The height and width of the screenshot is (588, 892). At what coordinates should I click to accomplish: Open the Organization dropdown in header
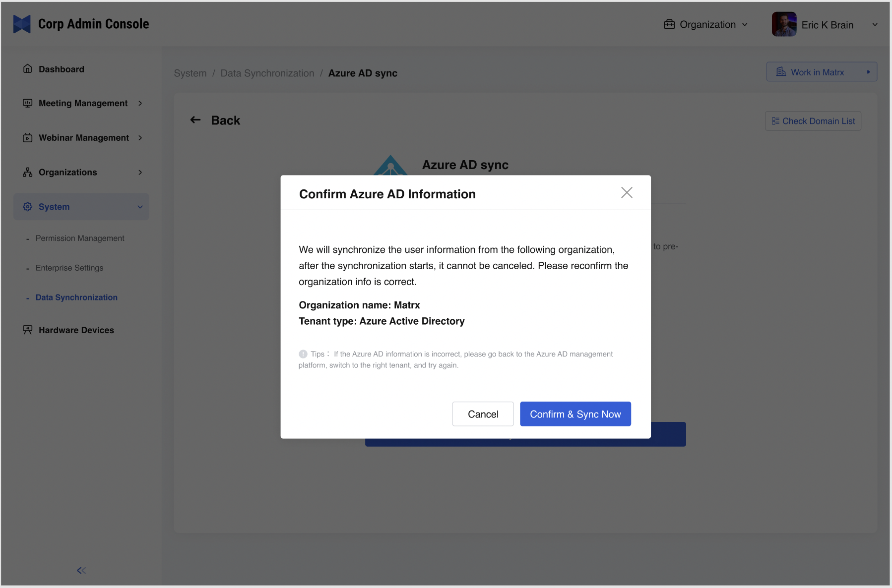pyautogui.click(x=706, y=25)
